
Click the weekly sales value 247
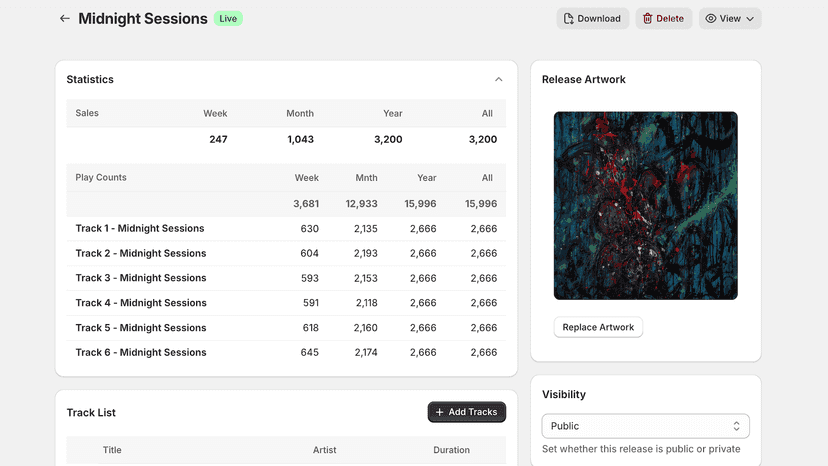[218, 139]
